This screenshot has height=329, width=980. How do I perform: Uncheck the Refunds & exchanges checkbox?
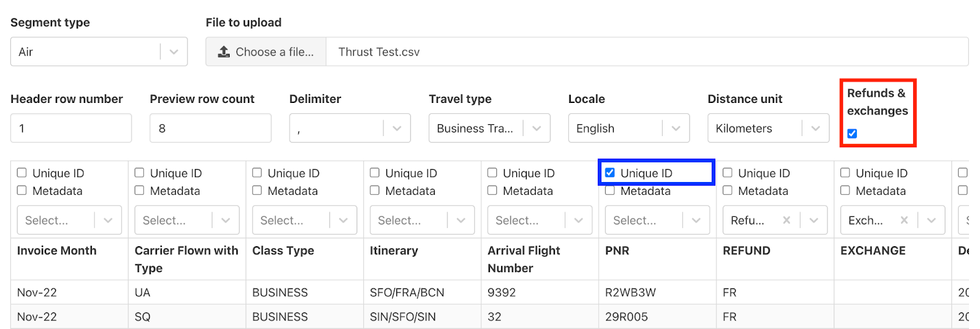click(x=852, y=134)
